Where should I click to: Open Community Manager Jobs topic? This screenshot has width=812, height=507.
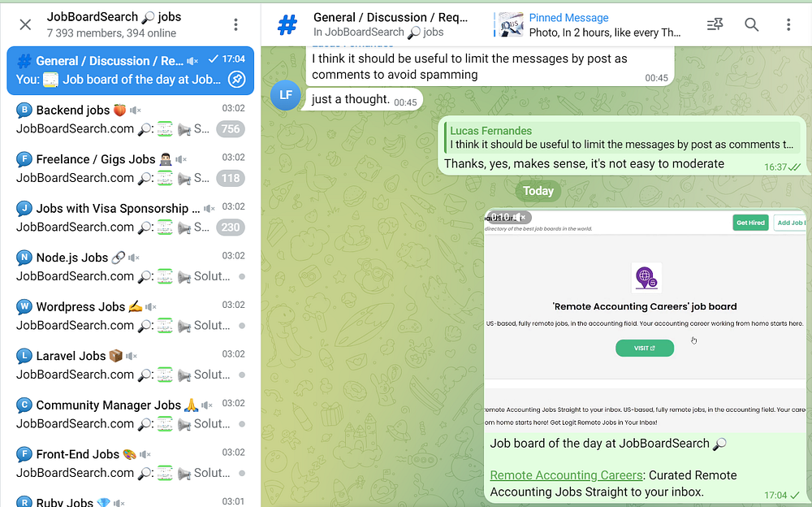131,414
